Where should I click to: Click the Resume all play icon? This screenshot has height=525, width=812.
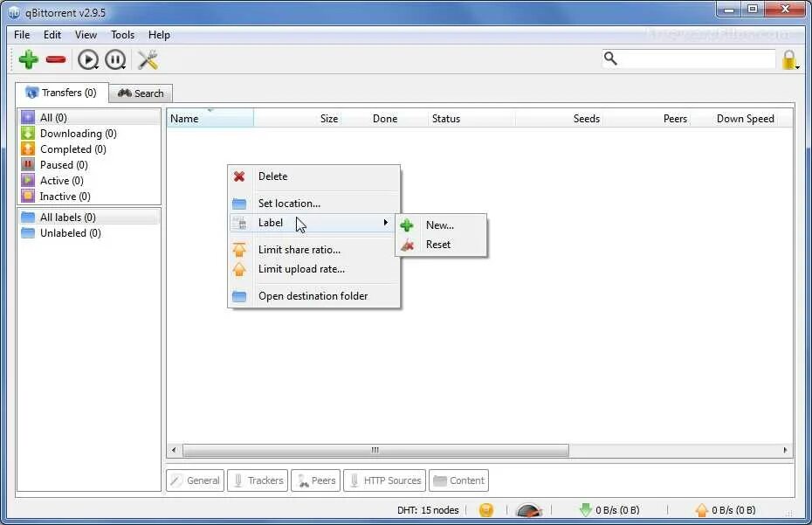tap(88, 59)
